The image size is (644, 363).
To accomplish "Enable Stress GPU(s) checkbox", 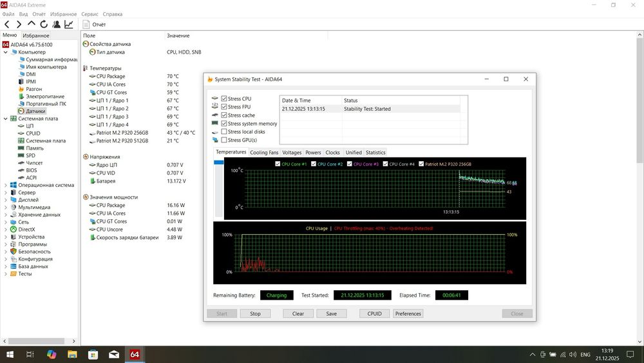I will [x=224, y=140].
